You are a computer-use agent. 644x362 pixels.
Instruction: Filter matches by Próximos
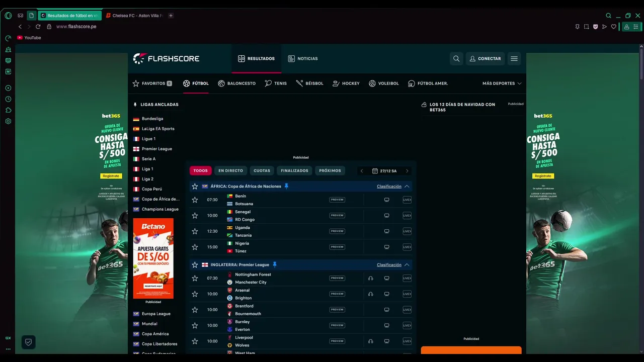coord(330,171)
